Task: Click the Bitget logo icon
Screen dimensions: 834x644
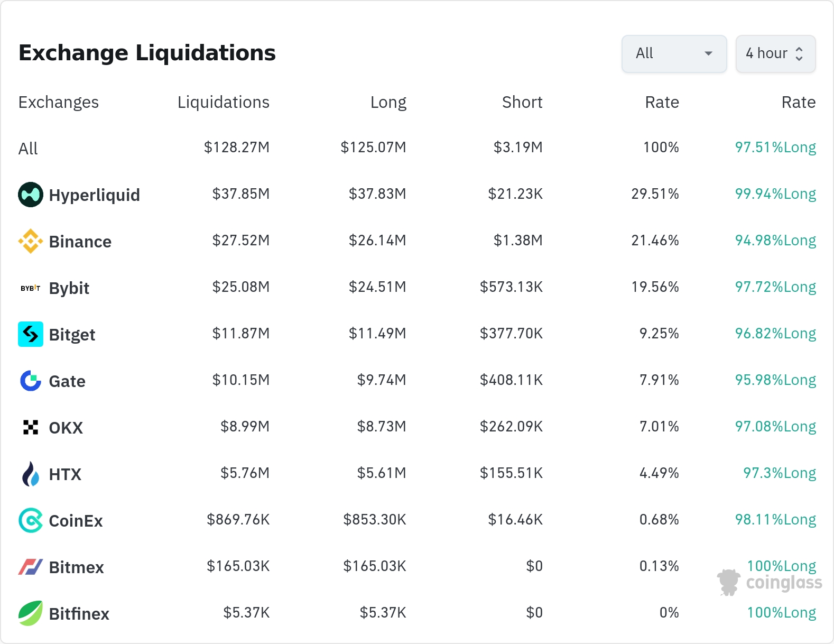Action: click(x=31, y=334)
